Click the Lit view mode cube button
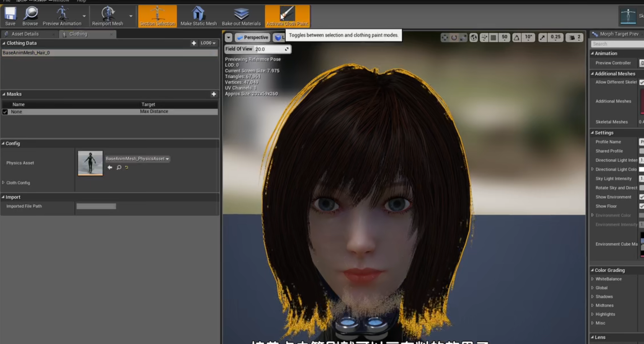 (278, 38)
